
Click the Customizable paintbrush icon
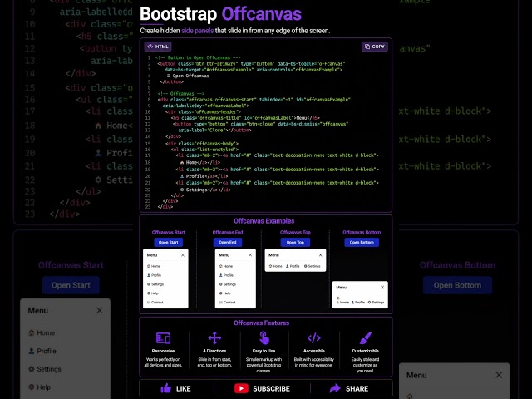coord(366,338)
